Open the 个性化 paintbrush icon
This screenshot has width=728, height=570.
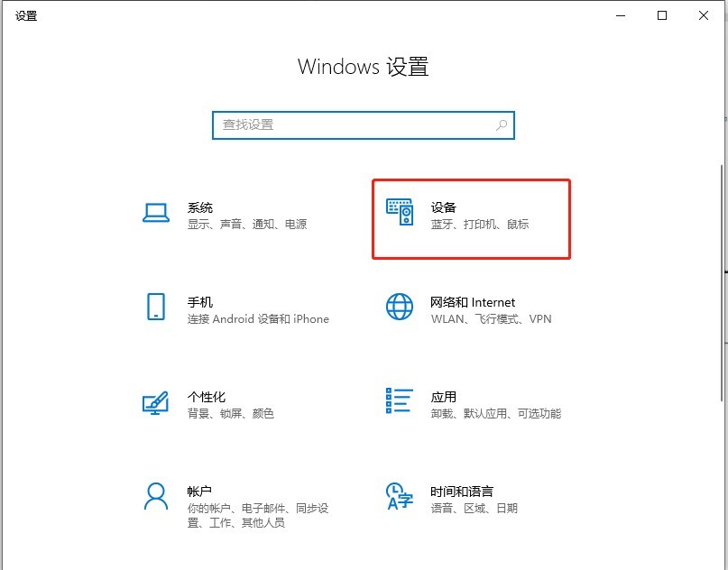[x=155, y=402]
